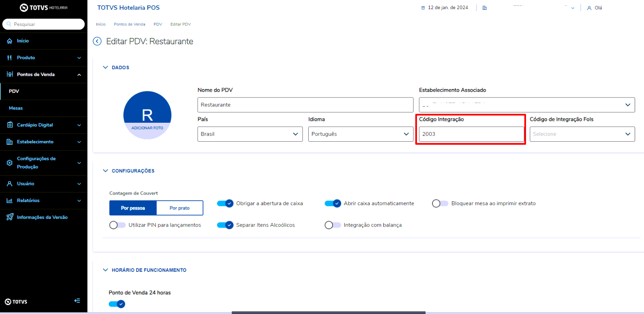
Task: Select Por pessoa couvert option
Action: [x=133, y=208]
